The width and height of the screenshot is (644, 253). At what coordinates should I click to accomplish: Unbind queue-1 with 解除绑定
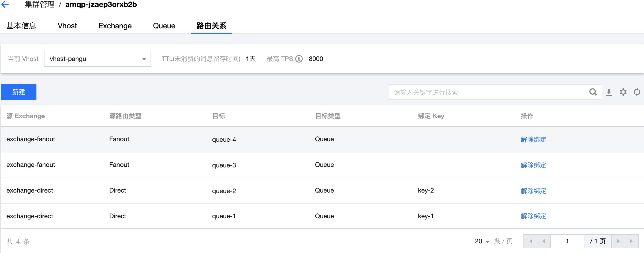533,216
